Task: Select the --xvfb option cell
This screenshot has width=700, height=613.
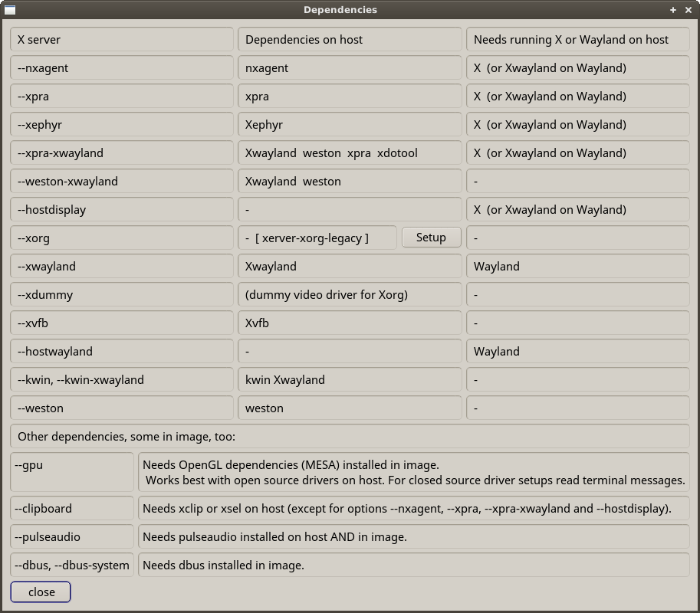Action: [122, 323]
